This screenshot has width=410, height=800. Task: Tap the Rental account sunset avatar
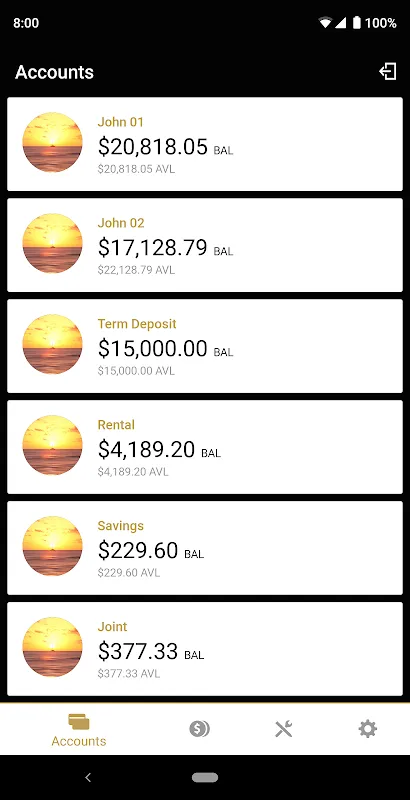pos(53,445)
